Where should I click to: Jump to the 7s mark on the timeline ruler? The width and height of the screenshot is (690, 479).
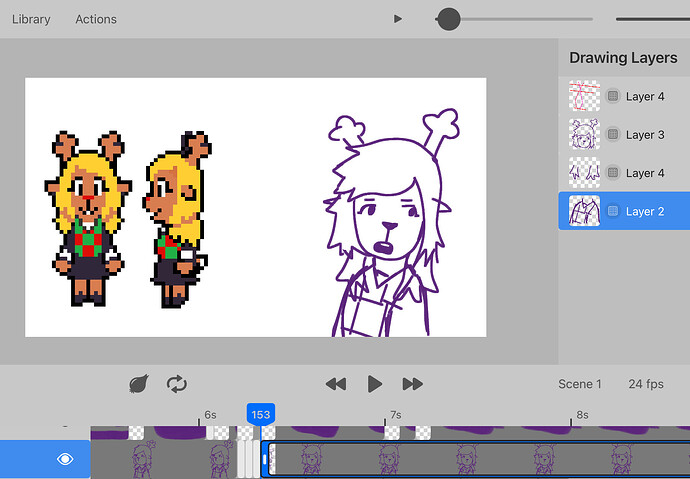(x=396, y=415)
